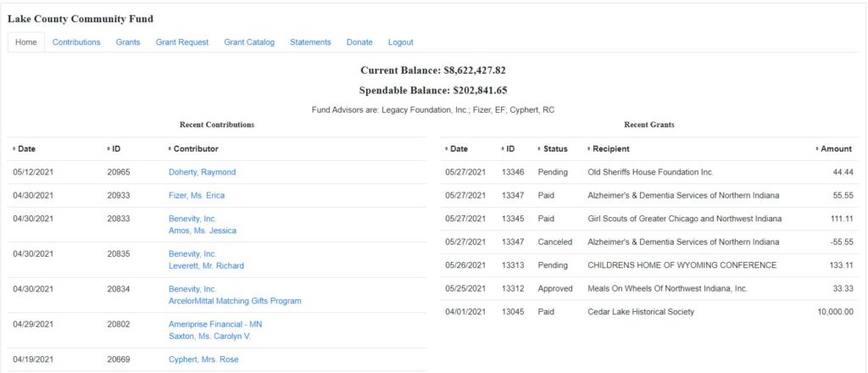
Task: Select contribution date 04/19/2021
Action: (33, 359)
